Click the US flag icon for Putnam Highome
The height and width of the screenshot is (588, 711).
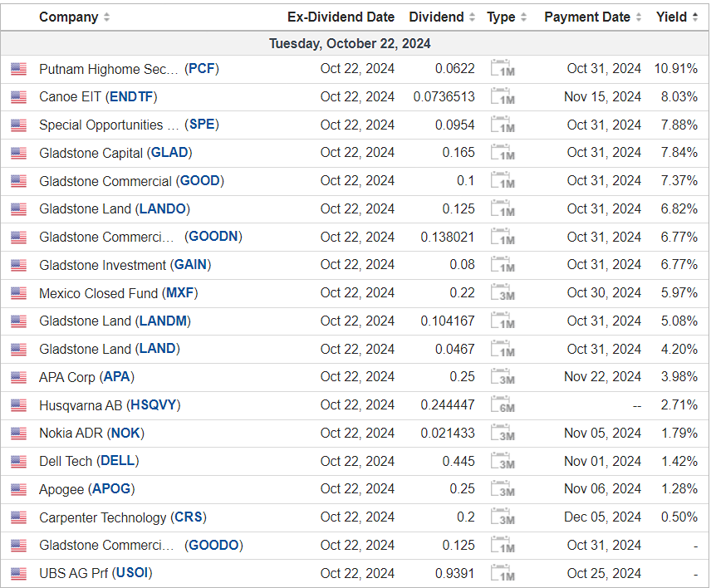pos(18,69)
